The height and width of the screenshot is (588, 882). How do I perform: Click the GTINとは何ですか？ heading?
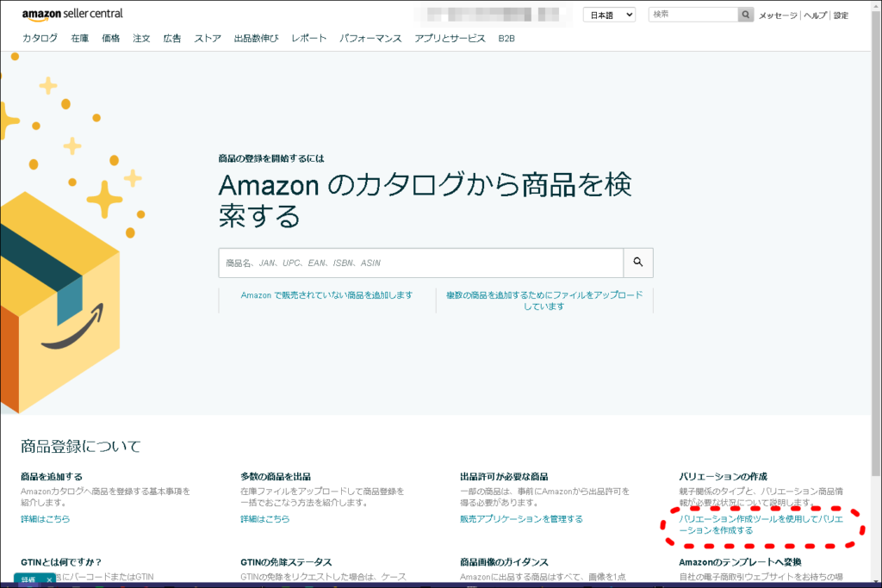[61, 562]
